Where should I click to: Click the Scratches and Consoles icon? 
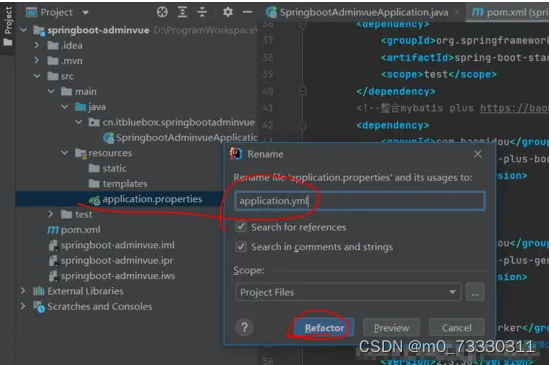click(39, 307)
